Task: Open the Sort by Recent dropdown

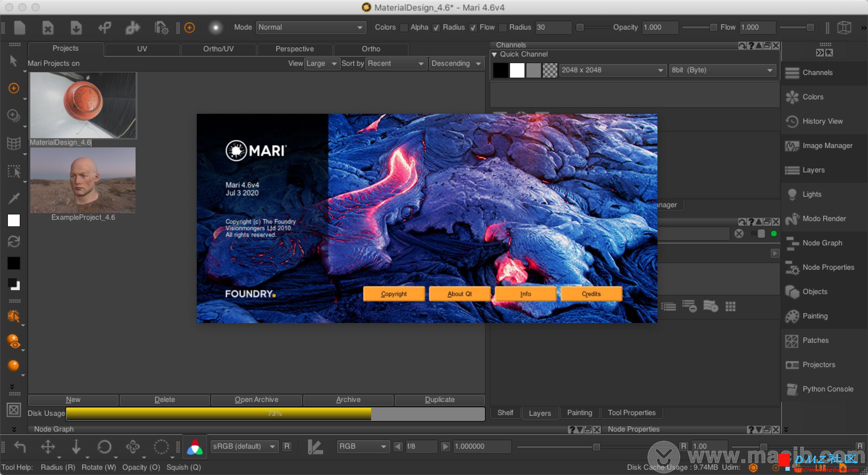Action: click(x=396, y=63)
